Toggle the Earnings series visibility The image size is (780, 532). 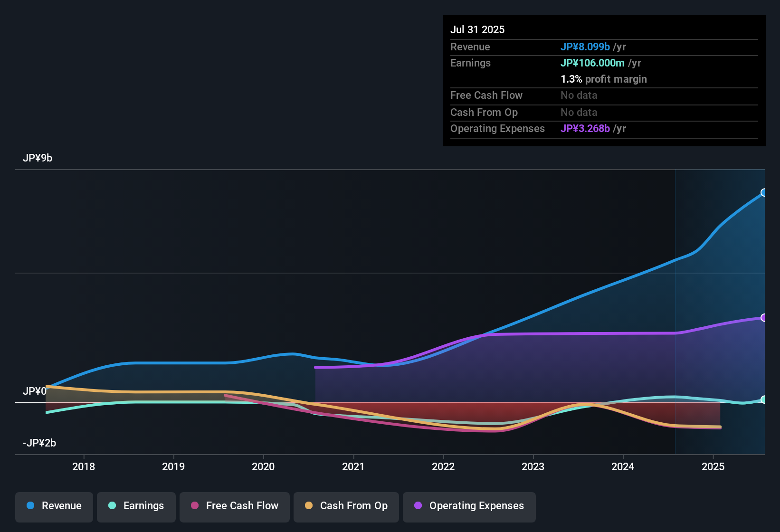(x=136, y=506)
